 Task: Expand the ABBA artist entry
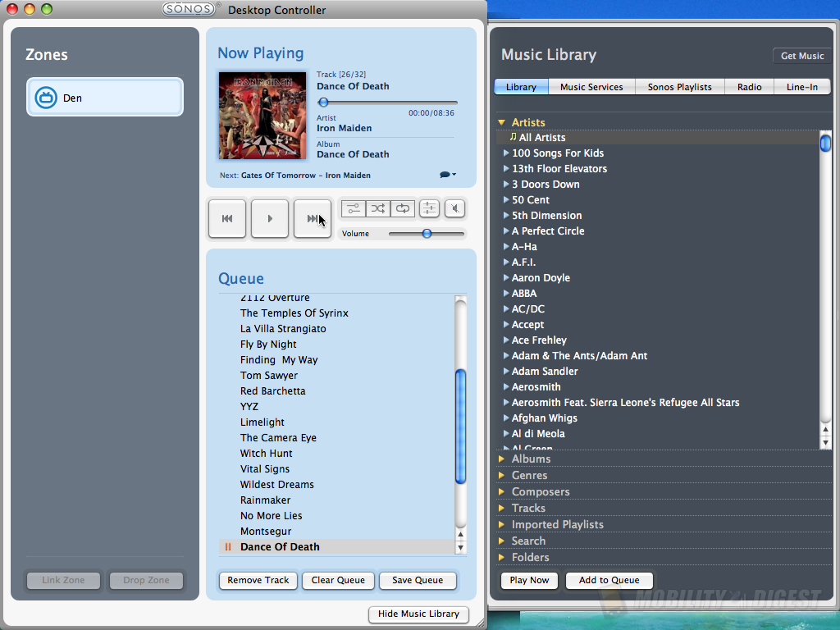coord(505,293)
